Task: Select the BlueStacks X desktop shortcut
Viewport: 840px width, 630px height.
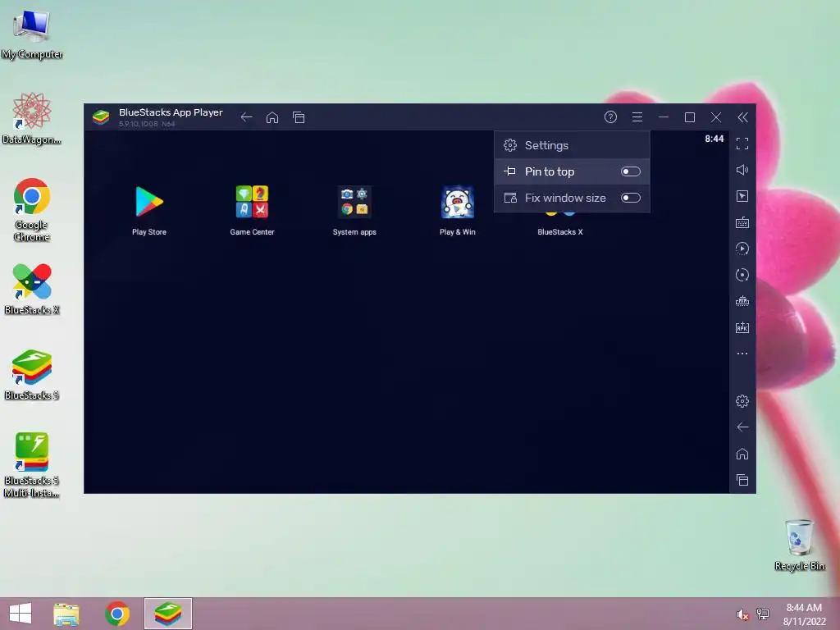Action: pos(32,289)
